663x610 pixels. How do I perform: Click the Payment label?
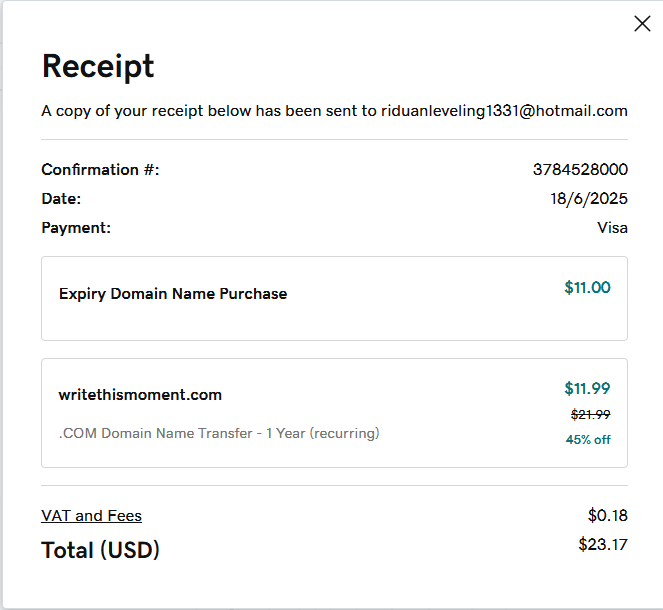(76, 228)
